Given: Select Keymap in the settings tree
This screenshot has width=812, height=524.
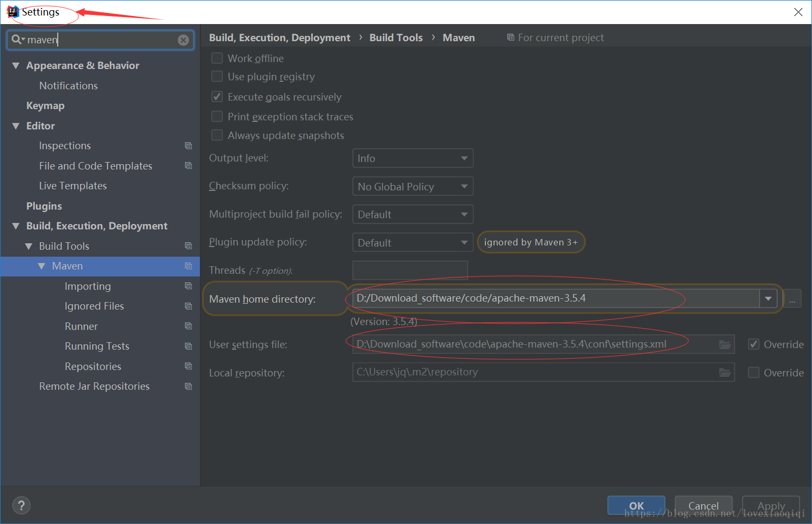Looking at the screenshot, I should pyautogui.click(x=45, y=106).
